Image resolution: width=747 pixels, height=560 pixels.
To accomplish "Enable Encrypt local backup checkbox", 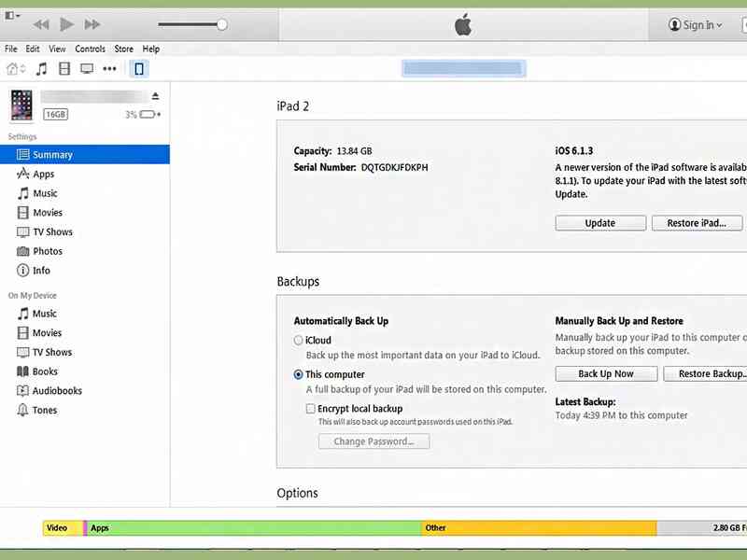I will pyautogui.click(x=311, y=409).
